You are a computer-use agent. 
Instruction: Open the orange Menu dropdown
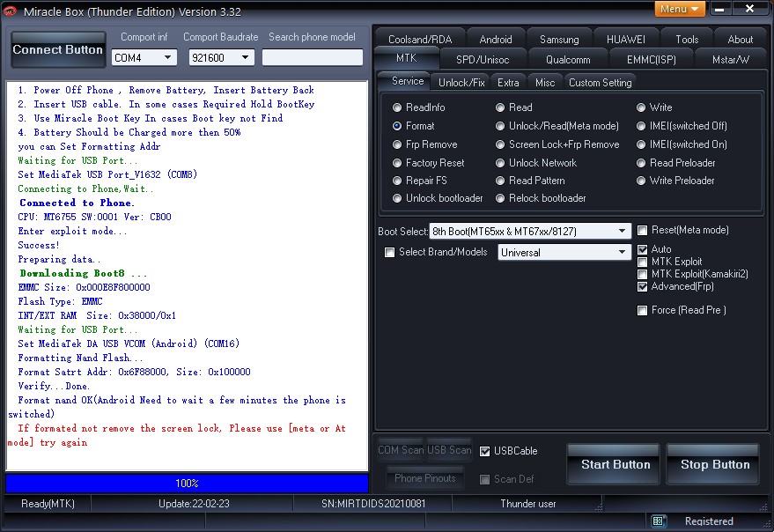point(680,9)
